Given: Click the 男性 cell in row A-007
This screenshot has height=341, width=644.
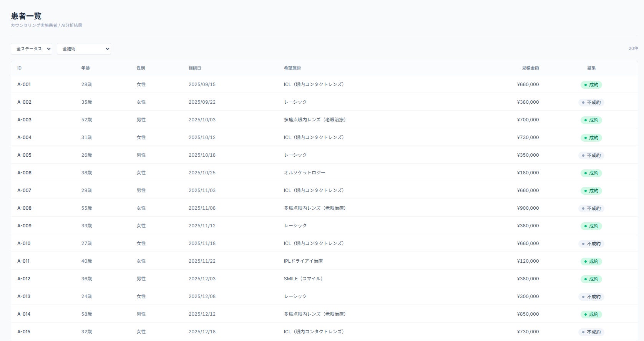Looking at the screenshot, I should pos(141,190).
